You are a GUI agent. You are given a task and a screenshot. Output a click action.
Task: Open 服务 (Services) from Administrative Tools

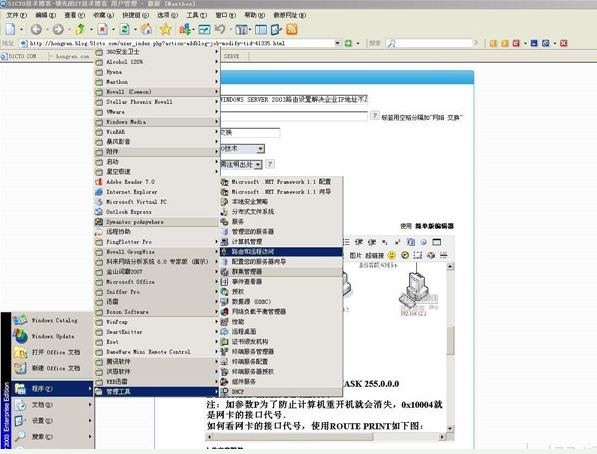pos(281,221)
